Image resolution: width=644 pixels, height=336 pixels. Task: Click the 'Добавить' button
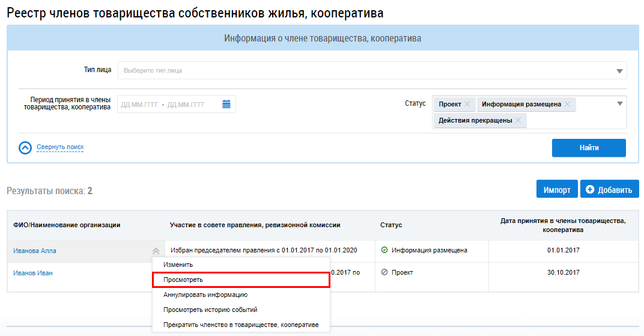(610, 189)
